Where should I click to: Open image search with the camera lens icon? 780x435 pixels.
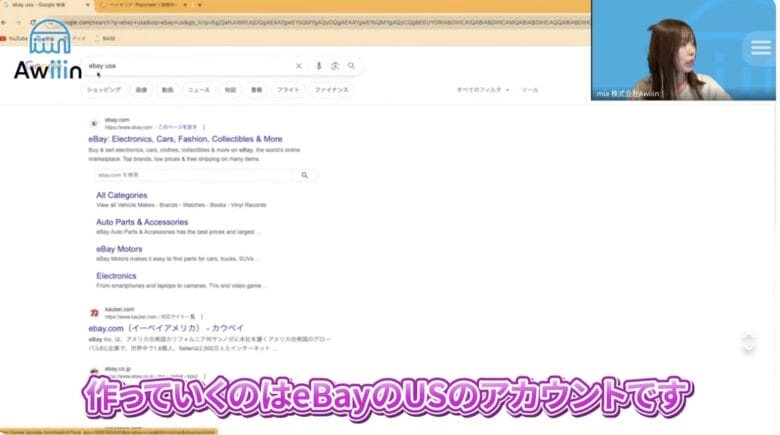click(x=335, y=66)
